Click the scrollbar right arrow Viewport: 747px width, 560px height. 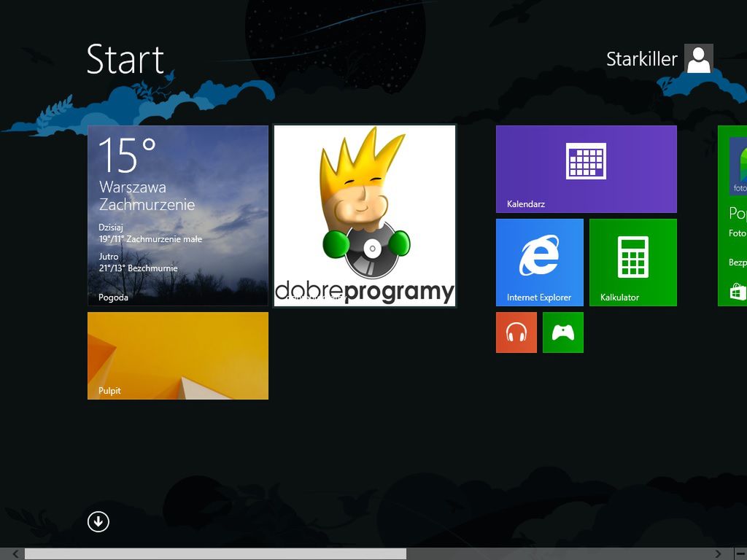tap(718, 554)
